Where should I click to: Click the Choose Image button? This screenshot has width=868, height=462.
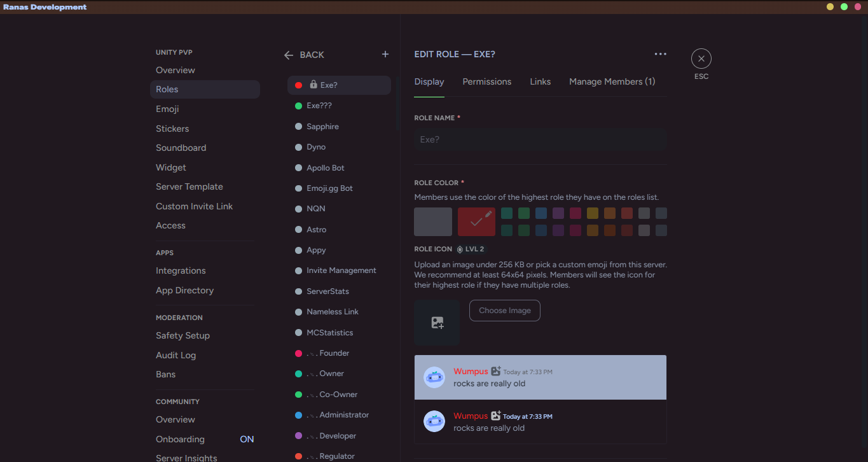505,311
